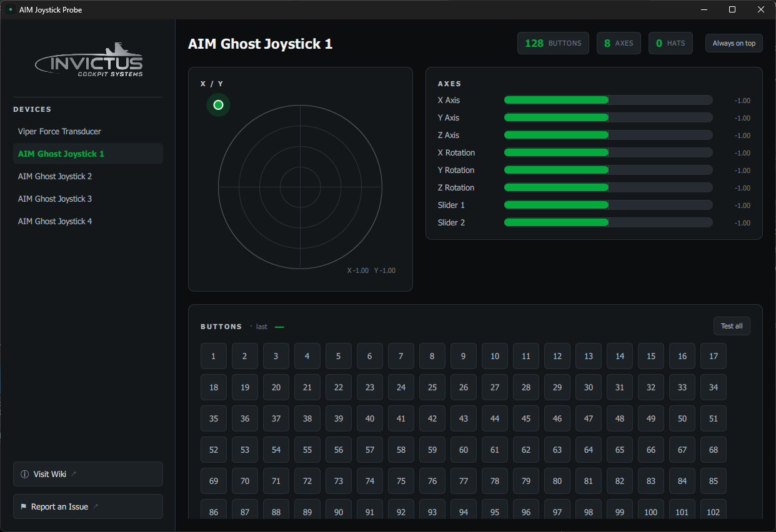This screenshot has height=532, width=776.
Task: Click the Y Axis progress bar
Action: tap(608, 117)
